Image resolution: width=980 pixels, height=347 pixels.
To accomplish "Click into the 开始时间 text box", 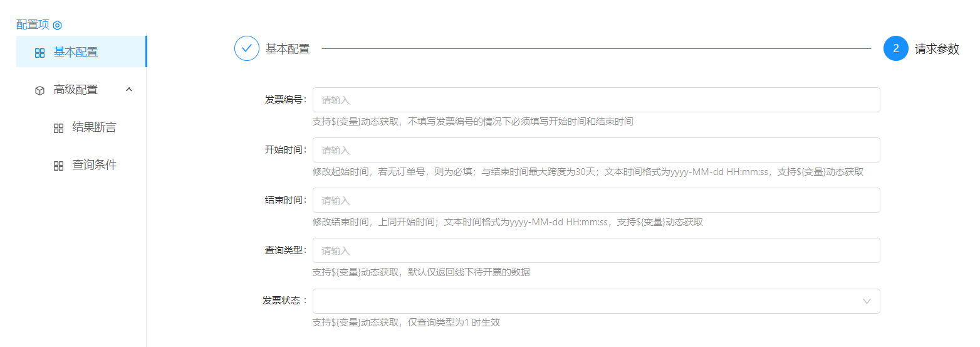I will tap(595, 150).
